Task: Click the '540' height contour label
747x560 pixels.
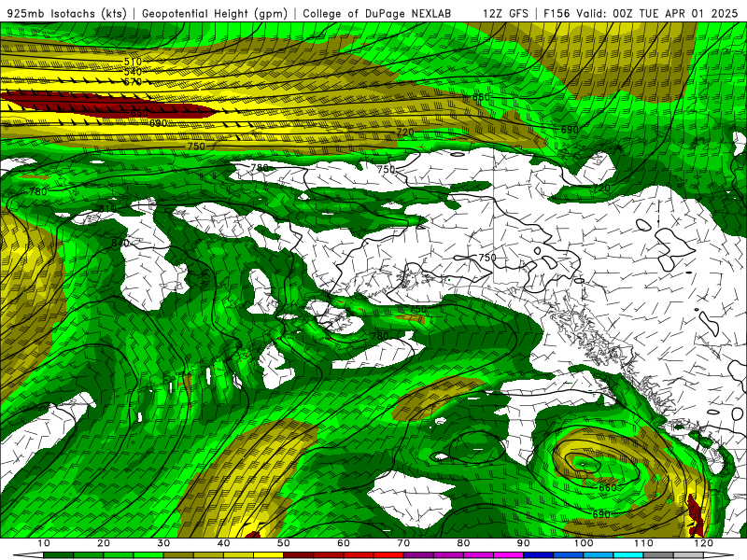Action: click(133, 72)
